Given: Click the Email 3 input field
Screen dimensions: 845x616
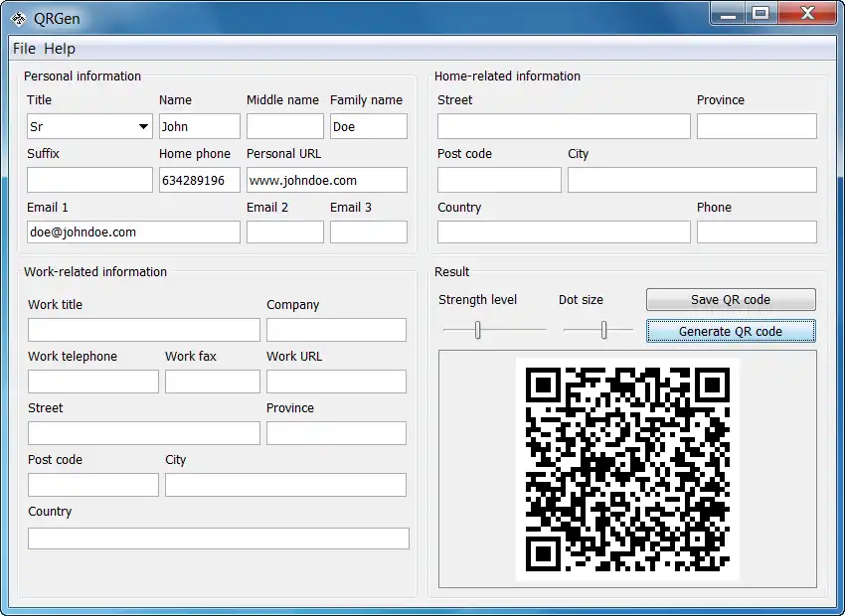Looking at the screenshot, I should coord(369,232).
